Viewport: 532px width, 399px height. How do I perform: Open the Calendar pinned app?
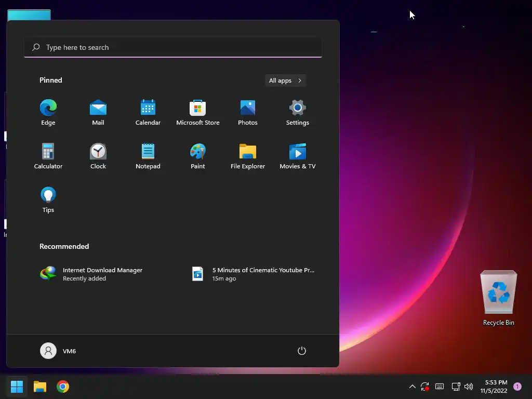148,113
